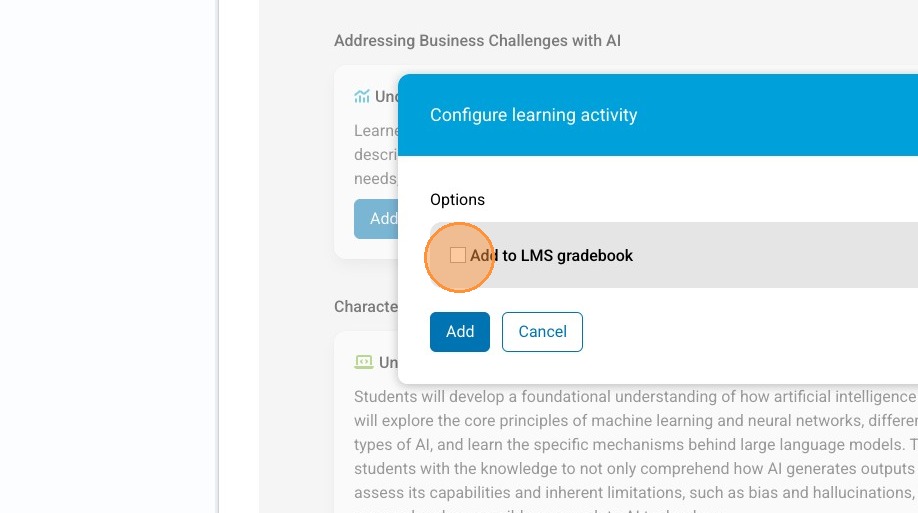918x513 pixels.
Task: Click the green laptop icon in the second card
Action: click(363, 362)
